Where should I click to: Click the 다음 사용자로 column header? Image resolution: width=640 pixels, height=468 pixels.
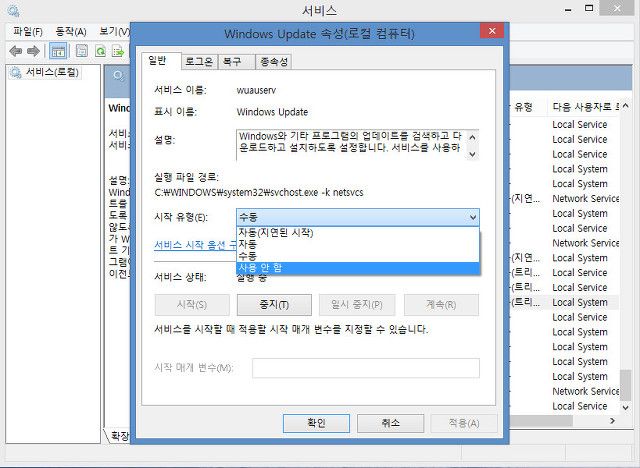(585, 107)
